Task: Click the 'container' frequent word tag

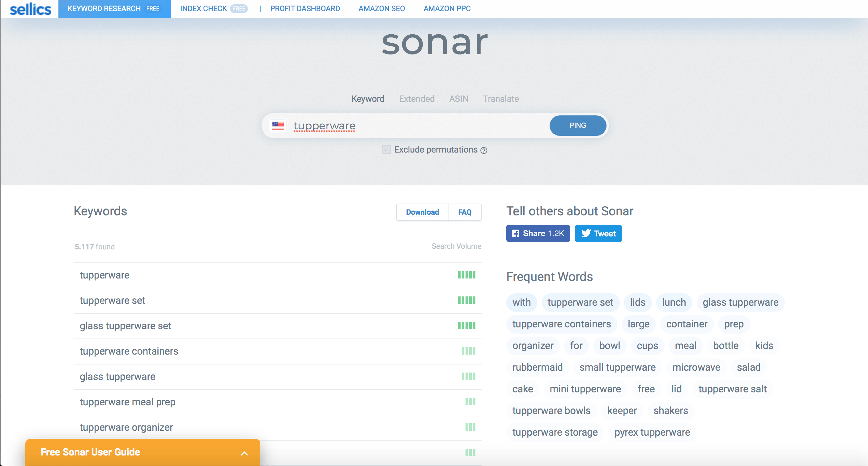Action: (686, 324)
